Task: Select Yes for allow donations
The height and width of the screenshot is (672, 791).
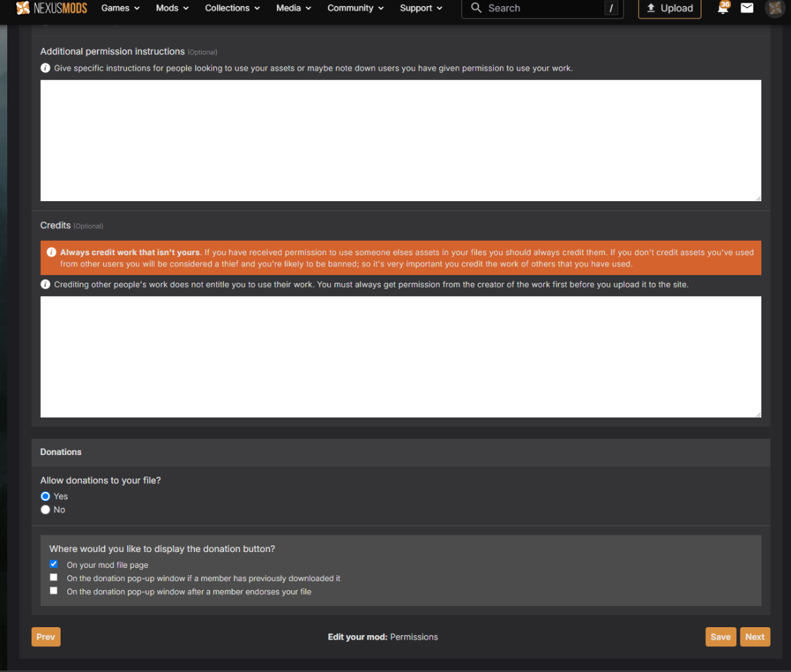Action: tap(45, 496)
